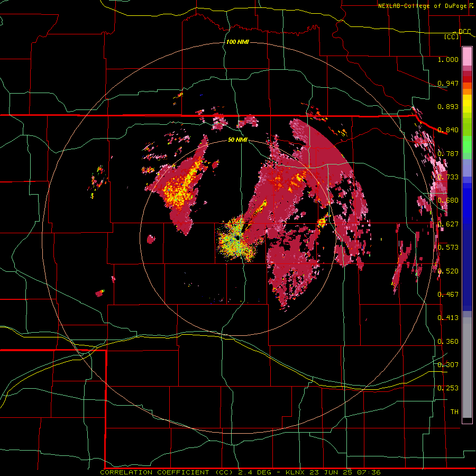Viewport: 476px width, 476px height.
Task: Click the radar site center clutter
Action: pos(237,239)
